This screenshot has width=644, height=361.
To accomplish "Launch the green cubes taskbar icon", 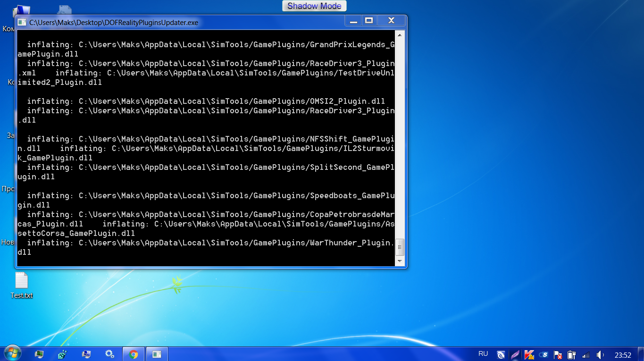I will (62, 354).
